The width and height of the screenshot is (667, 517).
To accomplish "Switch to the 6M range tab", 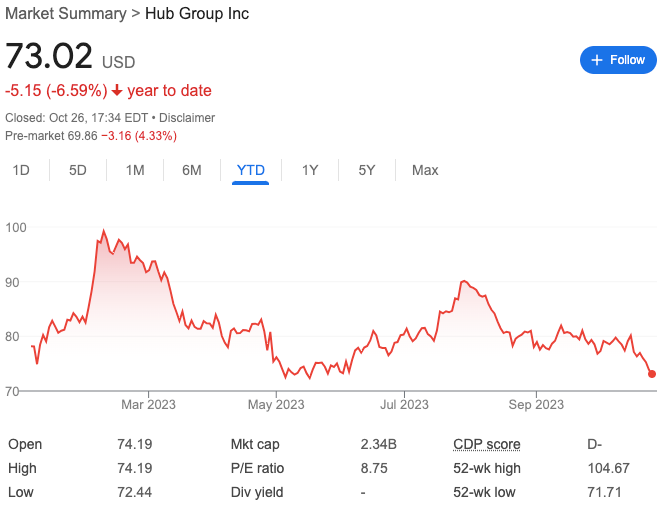I will coord(192,170).
